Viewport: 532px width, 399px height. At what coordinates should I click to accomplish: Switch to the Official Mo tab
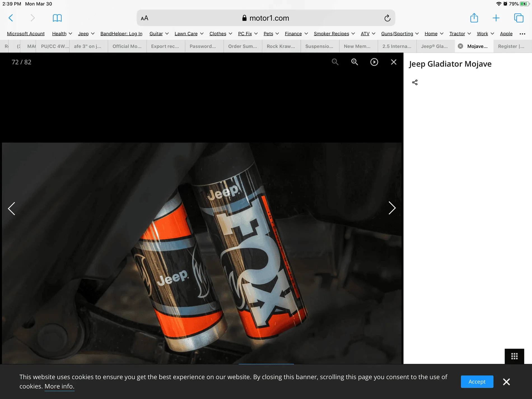[x=127, y=46]
